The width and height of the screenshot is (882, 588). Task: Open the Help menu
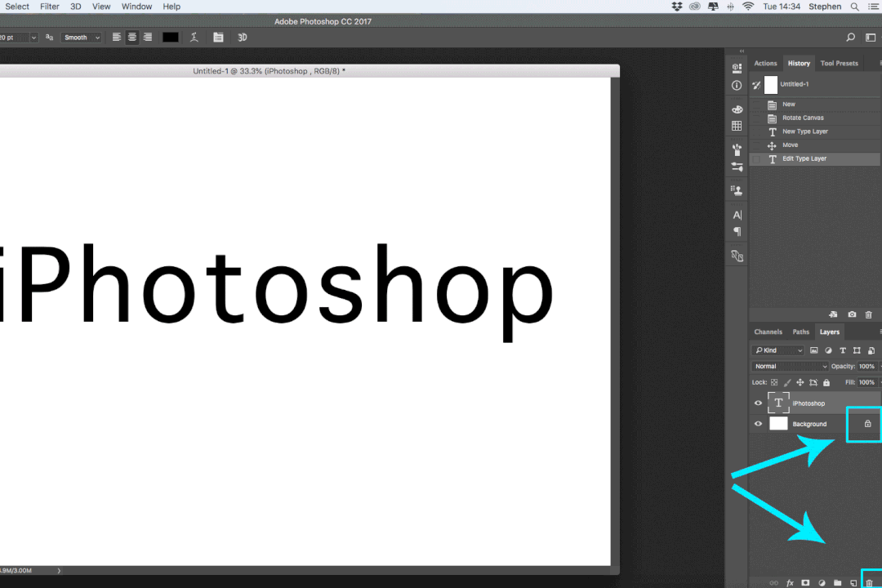171,7
